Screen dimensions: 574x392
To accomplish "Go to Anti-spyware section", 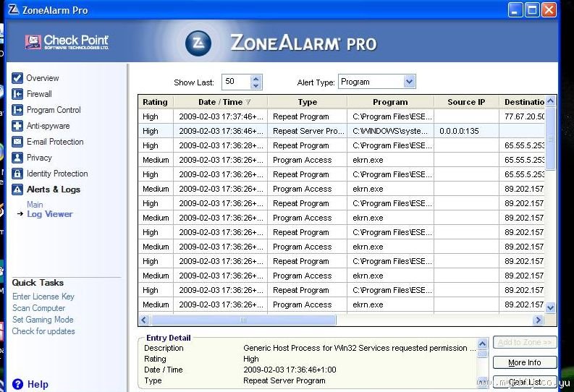I will click(x=48, y=126).
